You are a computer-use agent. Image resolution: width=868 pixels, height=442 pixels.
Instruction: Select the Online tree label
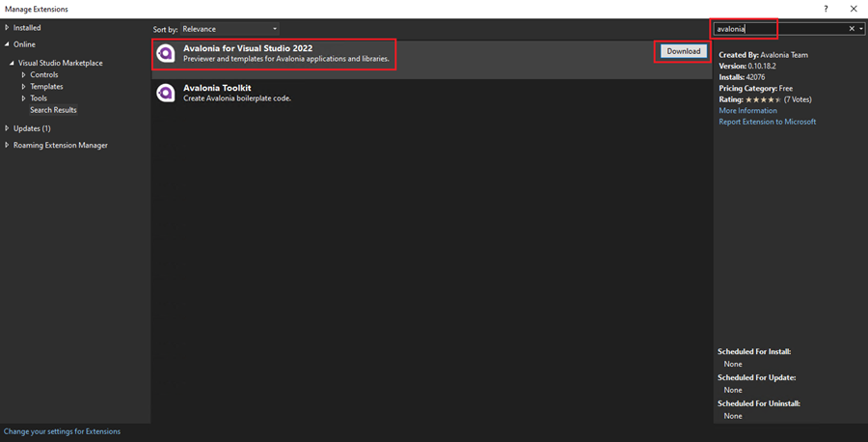pos(24,44)
